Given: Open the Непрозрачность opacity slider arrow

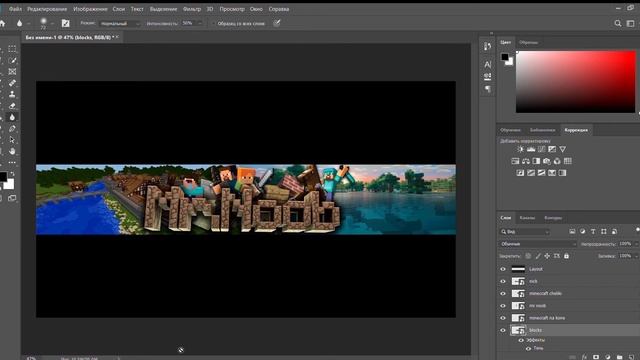Looking at the screenshot, I should coord(636,244).
